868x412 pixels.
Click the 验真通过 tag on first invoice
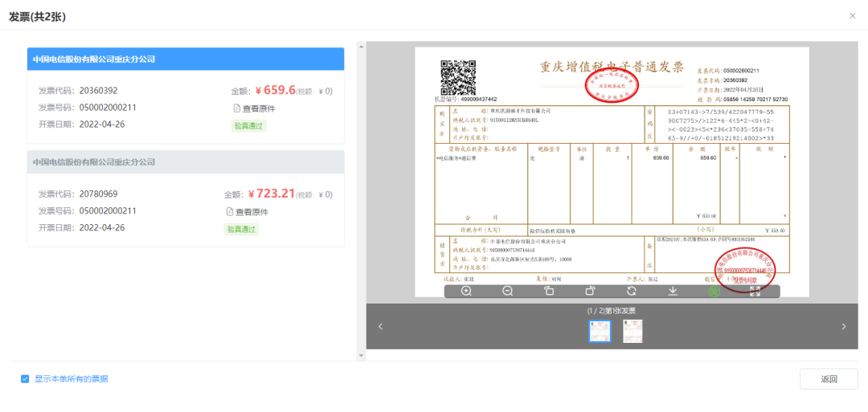[248, 125]
